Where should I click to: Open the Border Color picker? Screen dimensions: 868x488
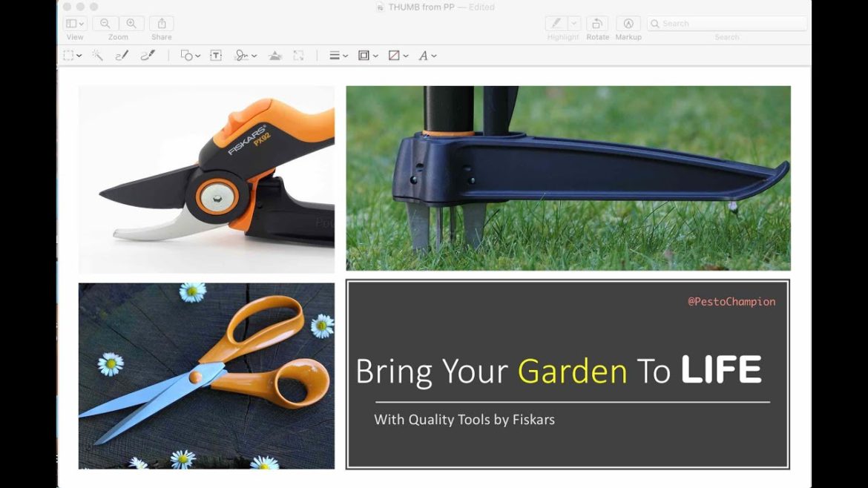point(364,55)
